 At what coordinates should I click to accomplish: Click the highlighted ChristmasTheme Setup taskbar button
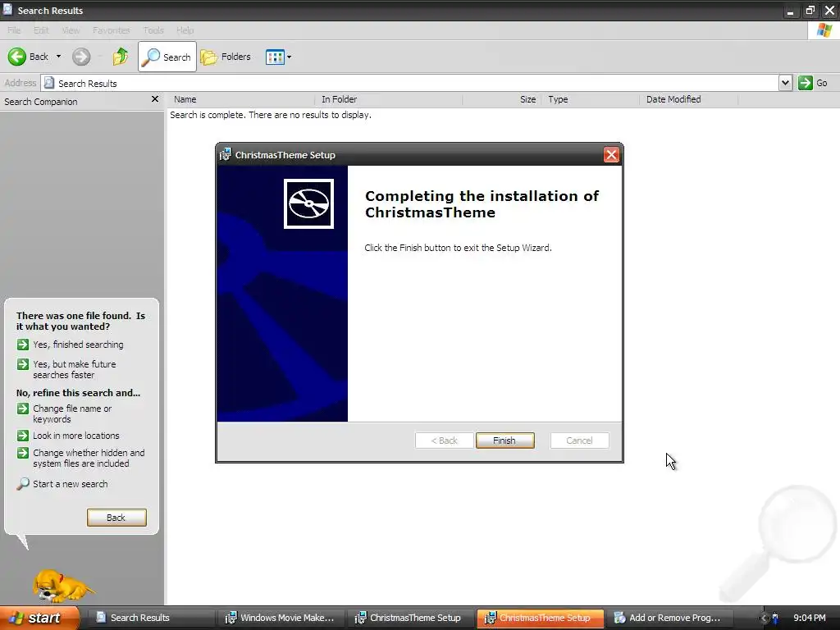pos(540,618)
